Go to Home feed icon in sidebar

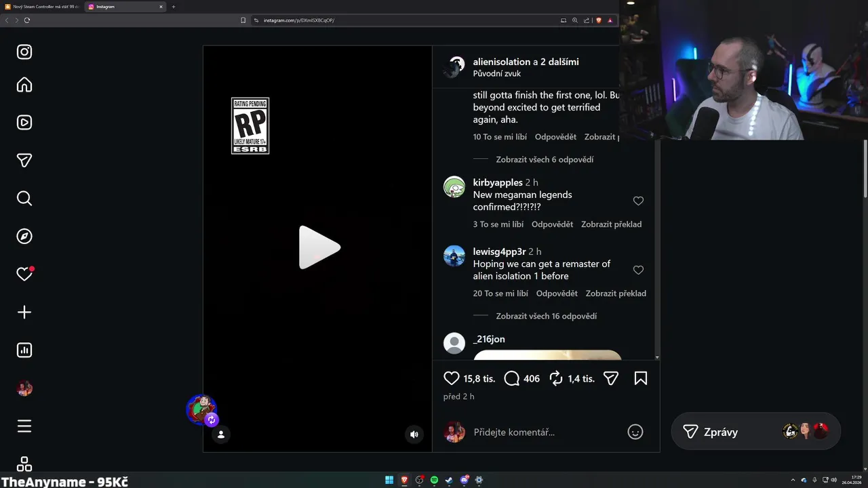(x=24, y=85)
